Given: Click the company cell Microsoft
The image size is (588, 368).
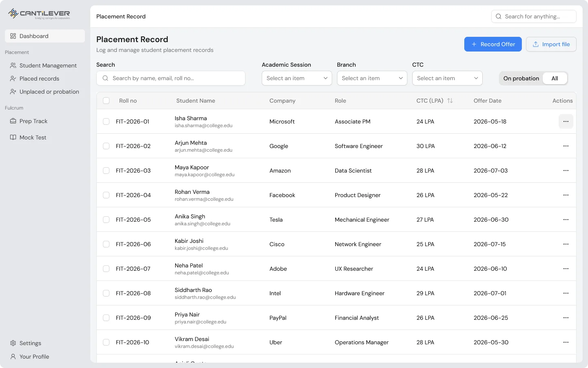Looking at the screenshot, I should tap(282, 121).
